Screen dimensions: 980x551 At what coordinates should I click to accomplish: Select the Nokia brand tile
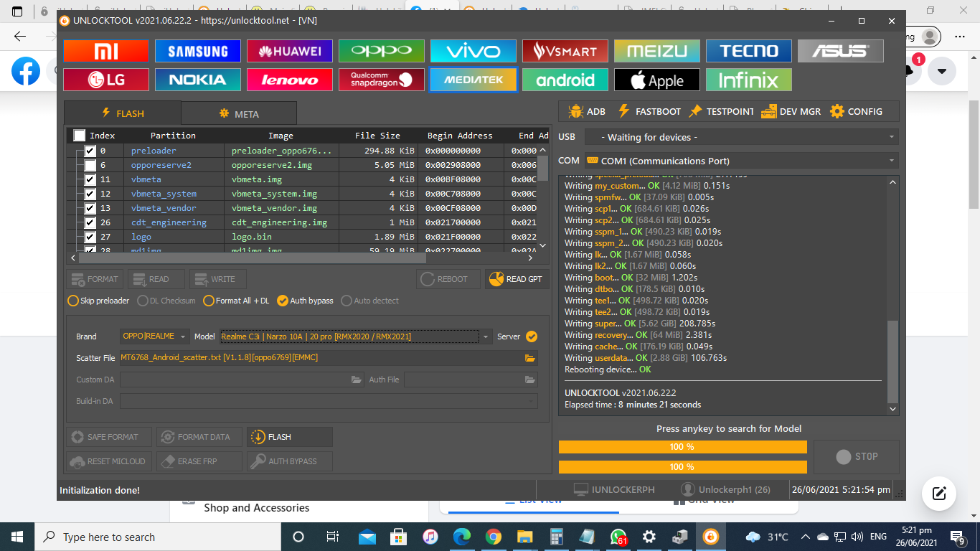click(x=198, y=80)
